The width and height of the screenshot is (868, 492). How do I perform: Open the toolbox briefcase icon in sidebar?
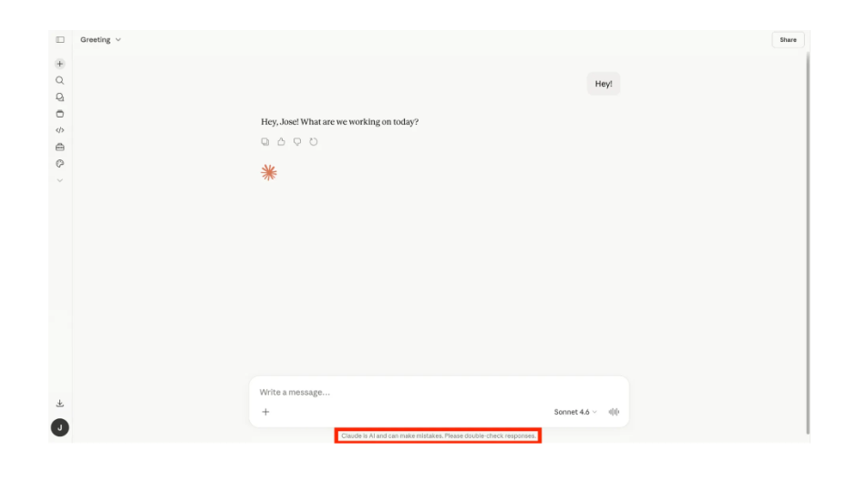60,147
